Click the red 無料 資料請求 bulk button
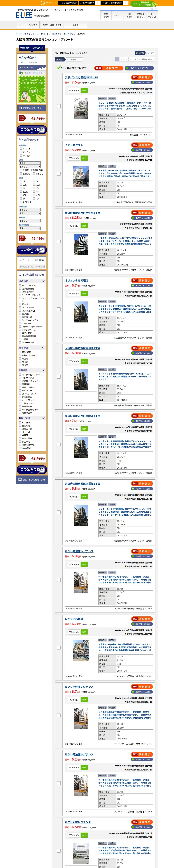 coord(108,68)
